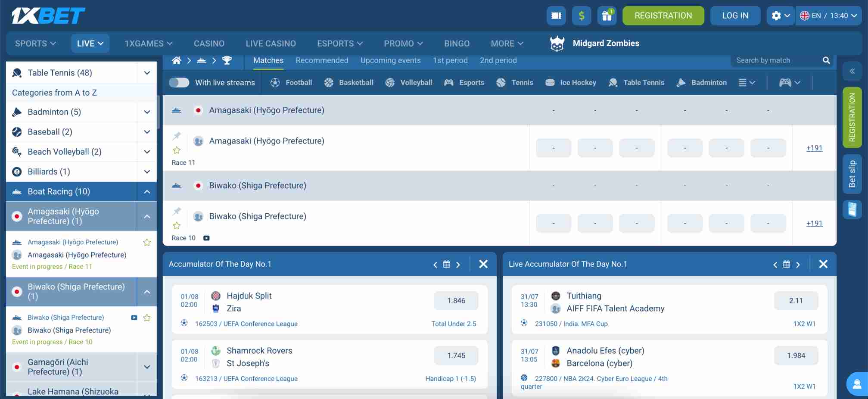Click the green REGISTRATION button in the header
The height and width of the screenshot is (399, 868).
[663, 16]
